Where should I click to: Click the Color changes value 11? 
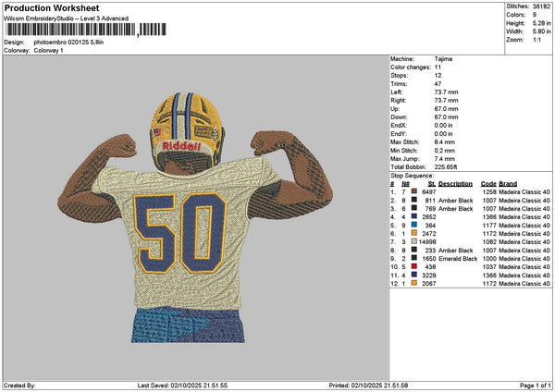point(438,67)
